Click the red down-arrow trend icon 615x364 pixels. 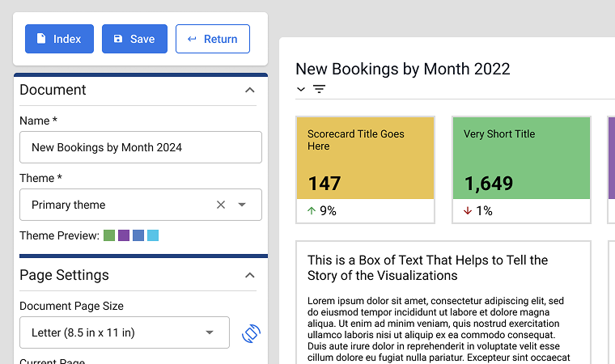point(467,211)
